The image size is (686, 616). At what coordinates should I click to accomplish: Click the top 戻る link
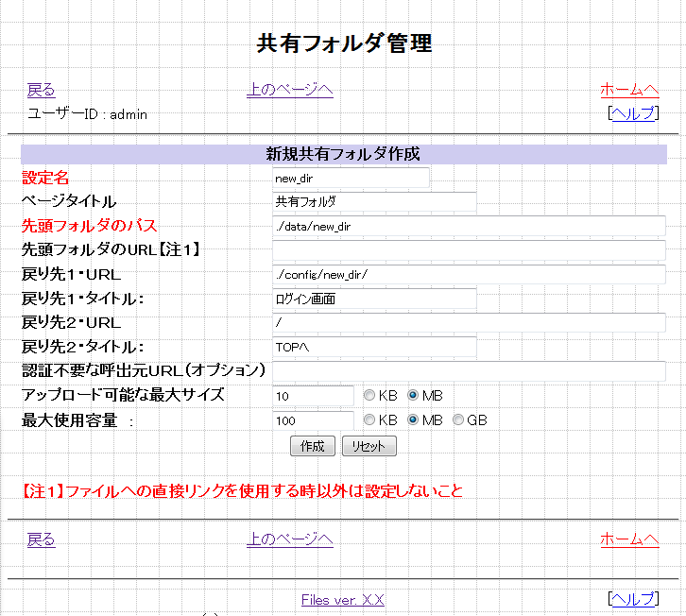[x=41, y=90]
